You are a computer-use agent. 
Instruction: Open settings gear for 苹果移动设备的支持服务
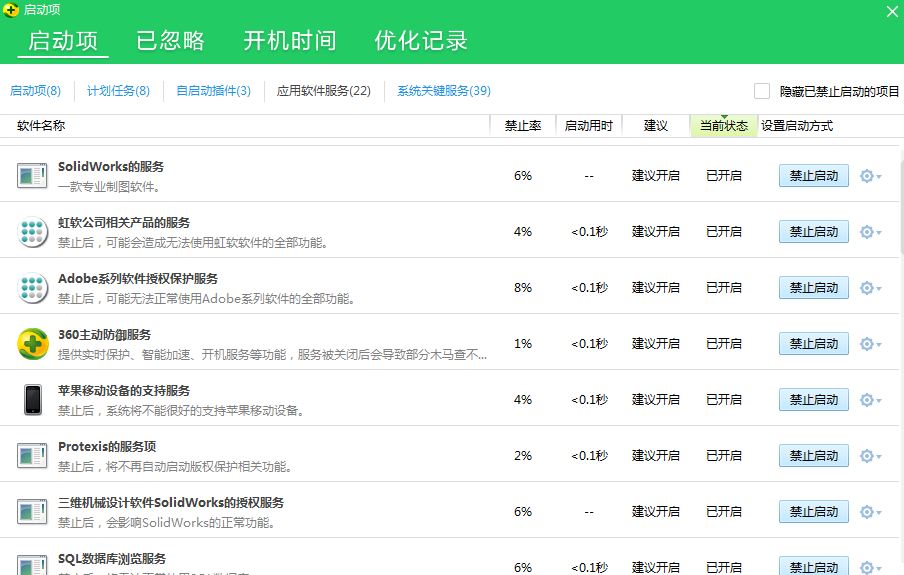pyautogui.click(x=870, y=400)
